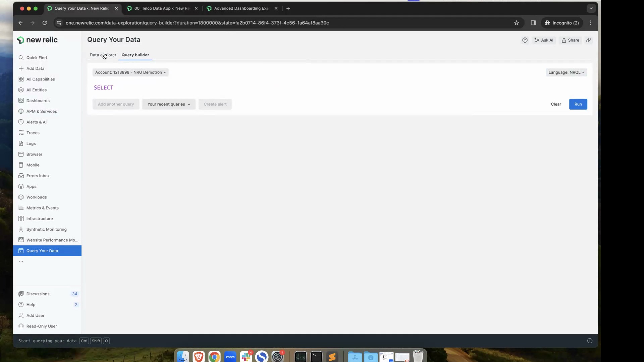Launch Brave browser from dock

(199, 357)
